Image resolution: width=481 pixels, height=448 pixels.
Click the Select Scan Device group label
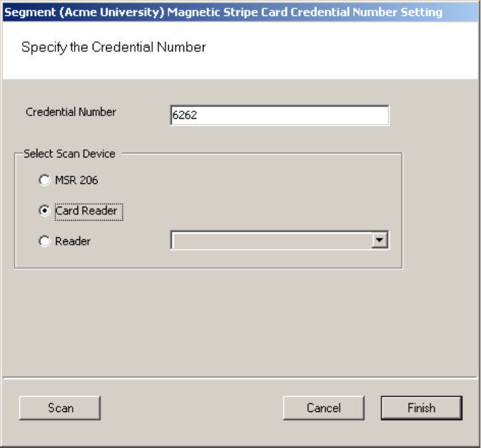click(x=69, y=153)
